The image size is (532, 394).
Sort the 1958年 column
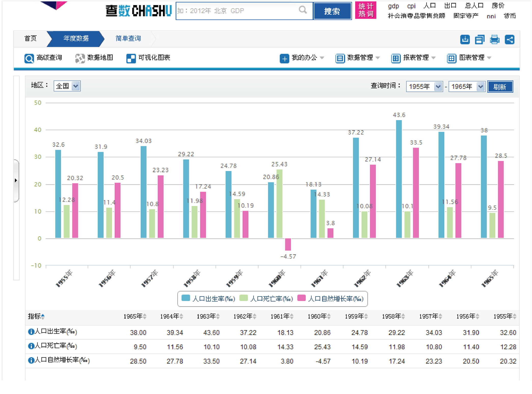click(403, 316)
